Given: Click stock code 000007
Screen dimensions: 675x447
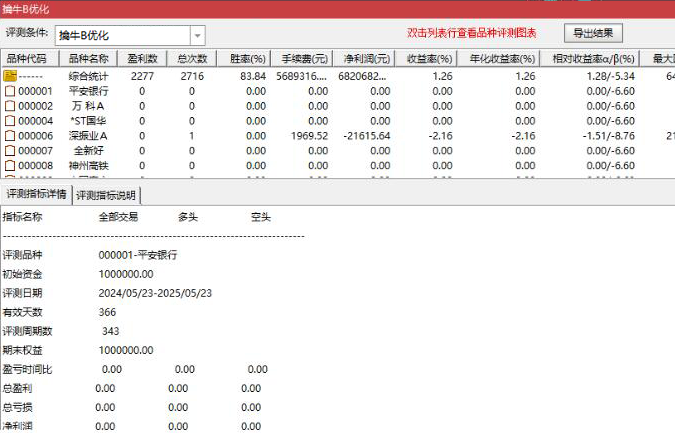Looking at the screenshot, I should (x=35, y=151).
